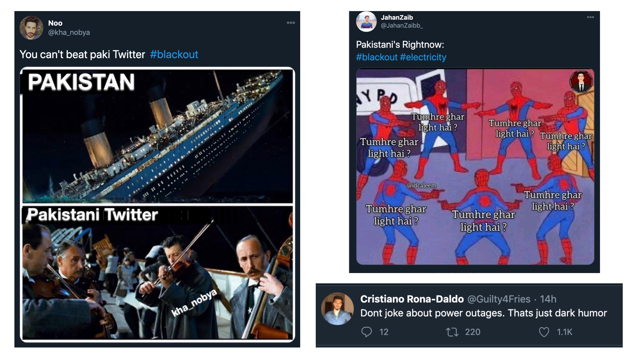Open the Titanic Pakistan meme image
635x364 pixels.
click(157, 204)
